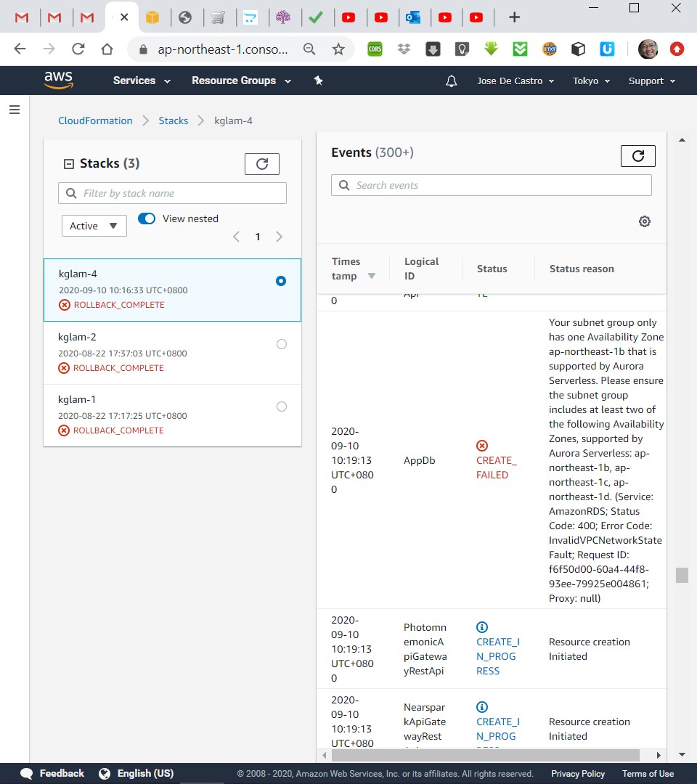Open the hamburger navigation menu
Image resolution: width=697 pixels, height=784 pixels.
(15, 110)
